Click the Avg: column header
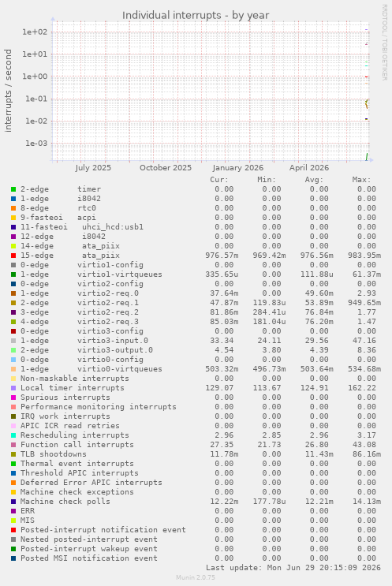This screenshot has width=392, height=586. click(x=314, y=180)
